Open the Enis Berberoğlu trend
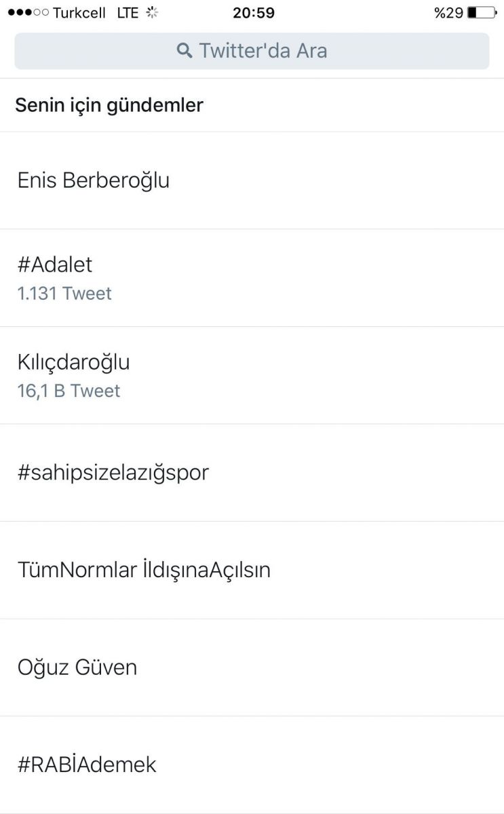The width and height of the screenshot is (504, 814). click(x=94, y=180)
